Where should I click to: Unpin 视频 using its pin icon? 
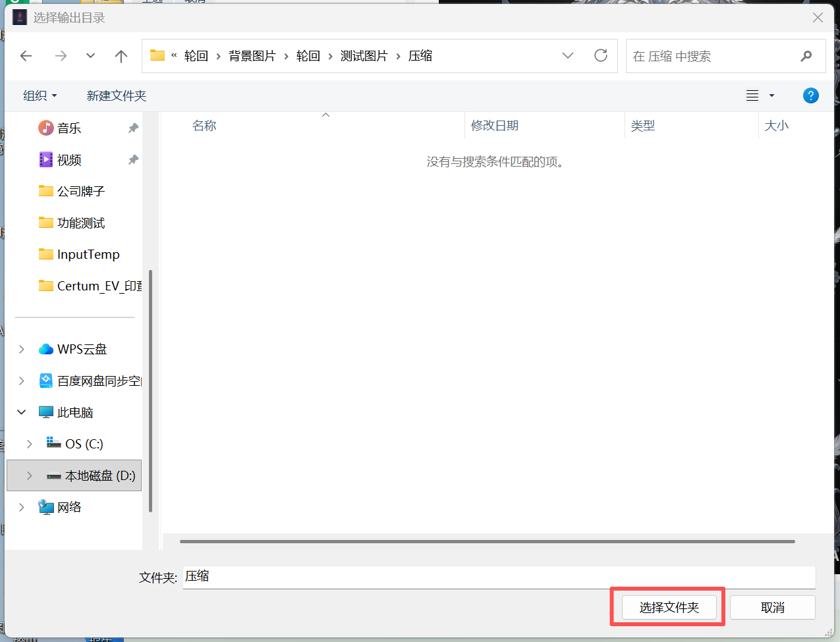(133, 159)
